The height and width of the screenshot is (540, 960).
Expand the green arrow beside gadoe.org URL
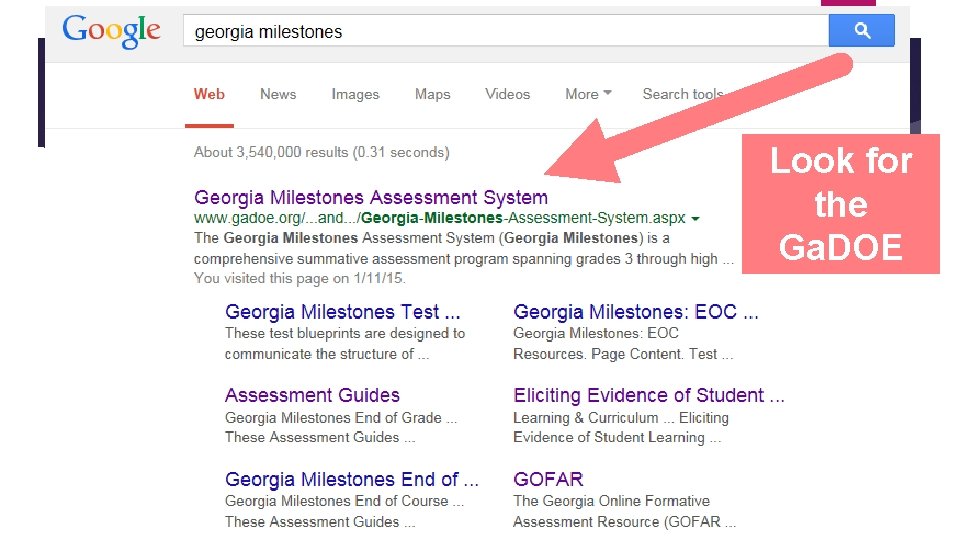pyautogui.click(x=695, y=219)
